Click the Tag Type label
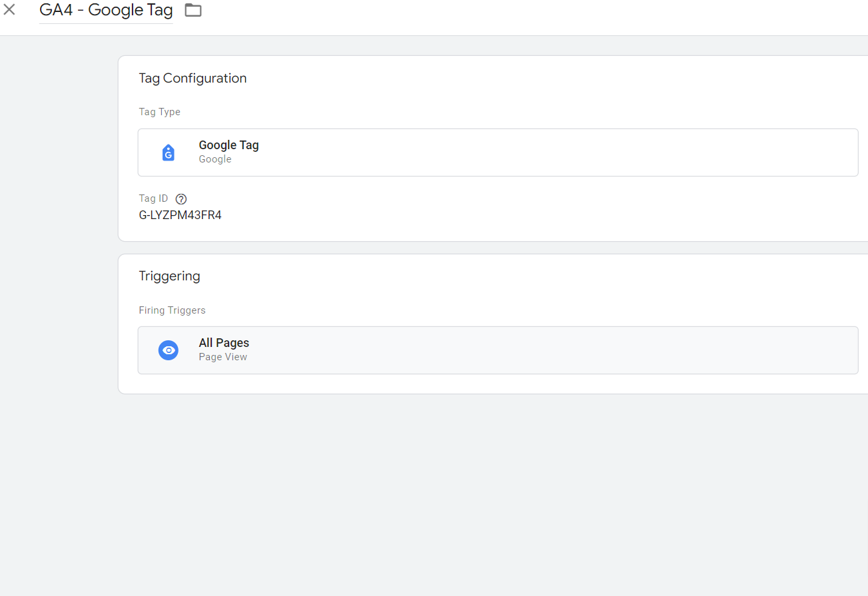This screenshot has height=596, width=868. [x=159, y=112]
